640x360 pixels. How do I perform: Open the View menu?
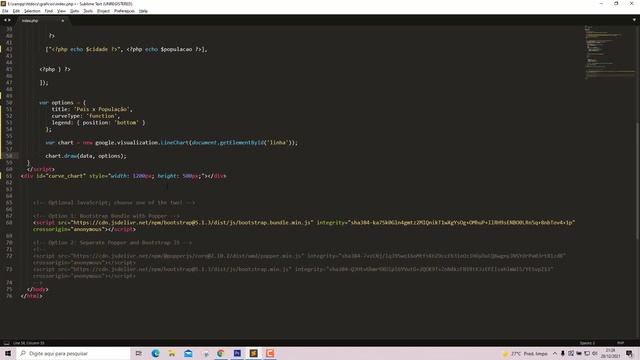click(x=61, y=11)
